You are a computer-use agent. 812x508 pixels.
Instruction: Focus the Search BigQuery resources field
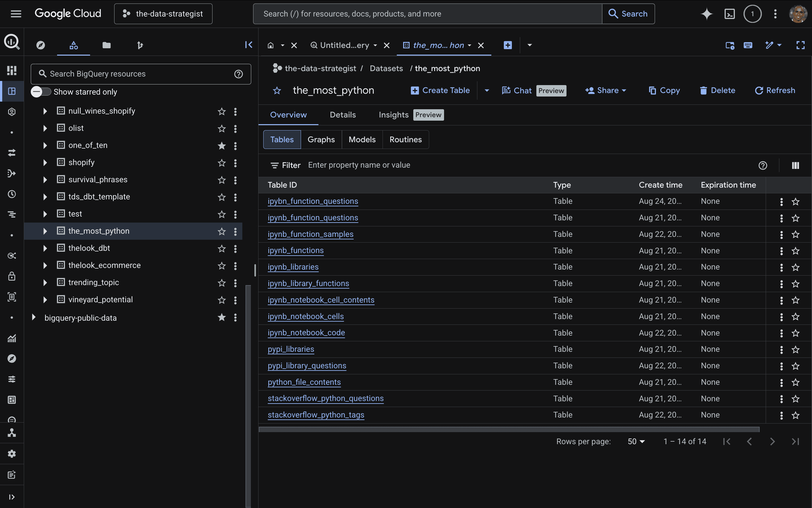[x=141, y=74]
